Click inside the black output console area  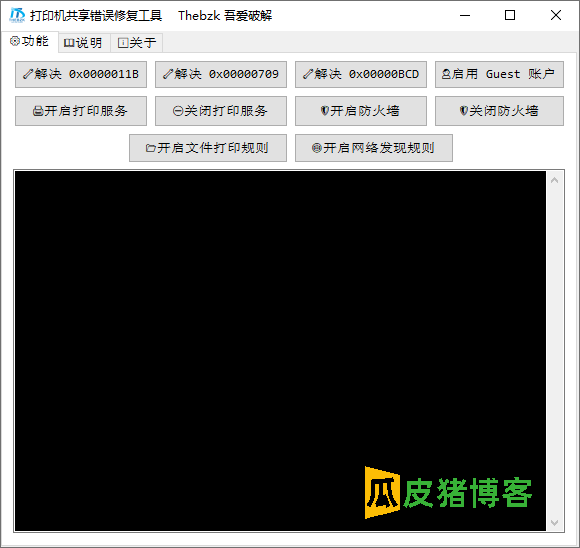point(280,351)
